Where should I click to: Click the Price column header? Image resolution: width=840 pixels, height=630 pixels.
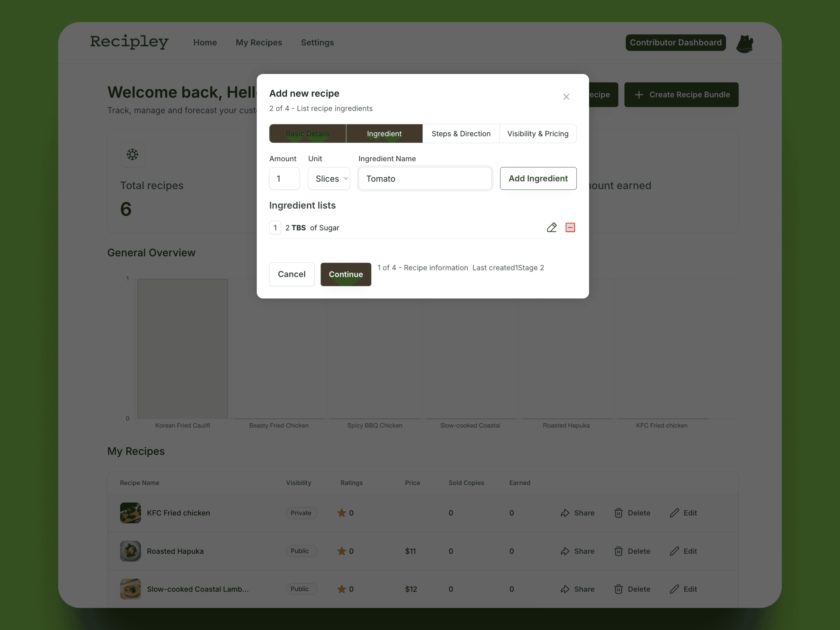point(412,483)
